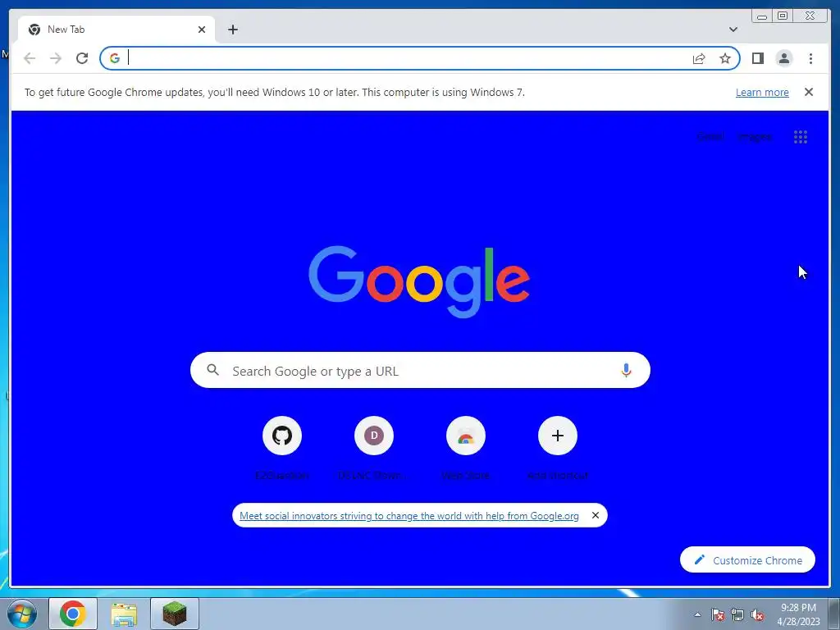Click the network status tray icon
Screen dimensions: 840x630
737,615
